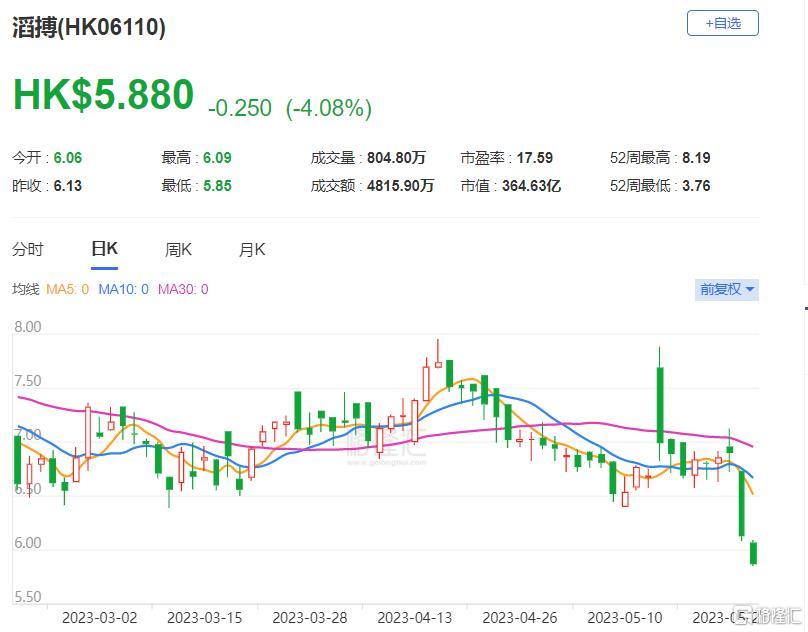The image size is (808, 632).
Task: Click the stock title 滔搏(HK06110)
Action: pos(89,27)
